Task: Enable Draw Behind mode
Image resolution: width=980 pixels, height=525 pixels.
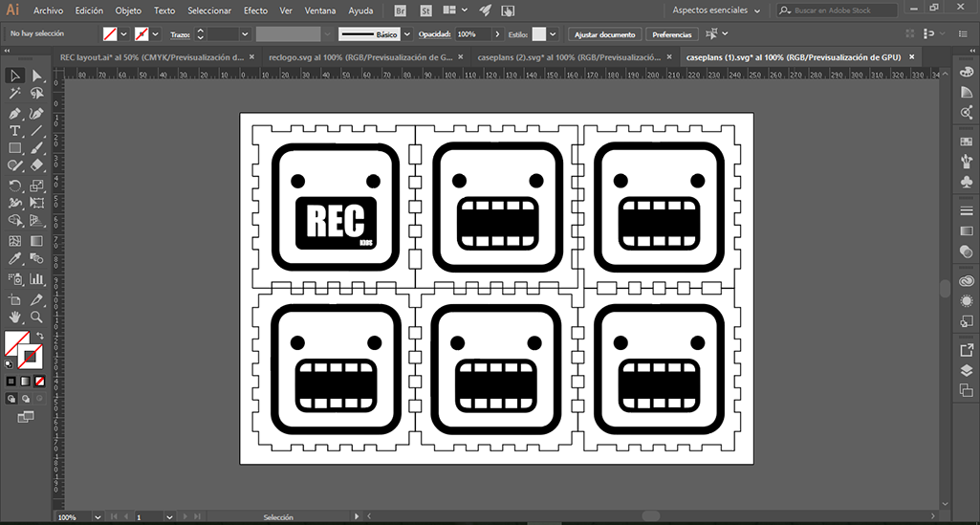Action: [x=25, y=398]
